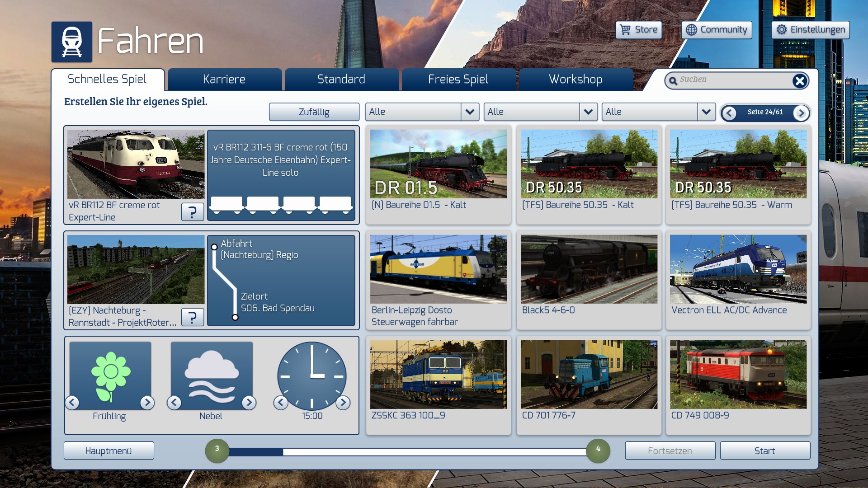Click the Fahren train logo icon
Screen dimensions: 868x488
[x=72, y=42]
